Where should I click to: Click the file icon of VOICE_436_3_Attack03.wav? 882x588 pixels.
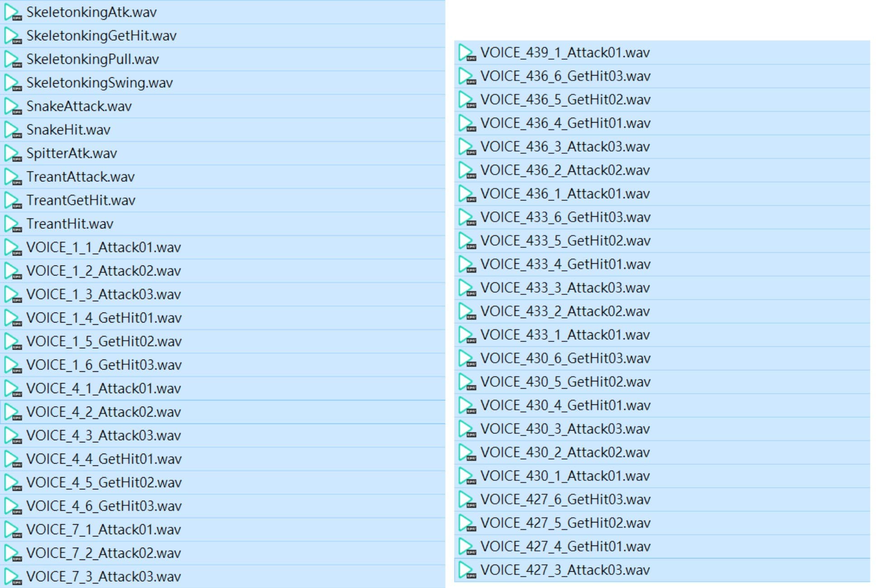(x=467, y=147)
